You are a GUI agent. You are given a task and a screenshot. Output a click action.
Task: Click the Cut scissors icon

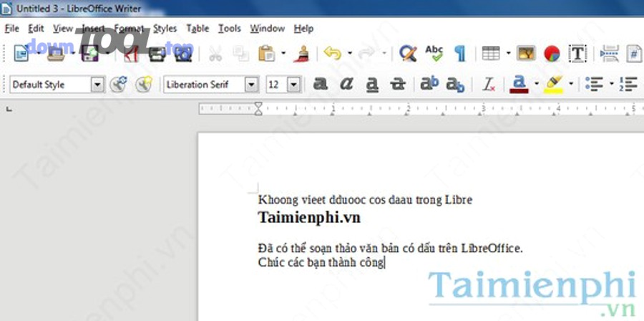(x=215, y=53)
